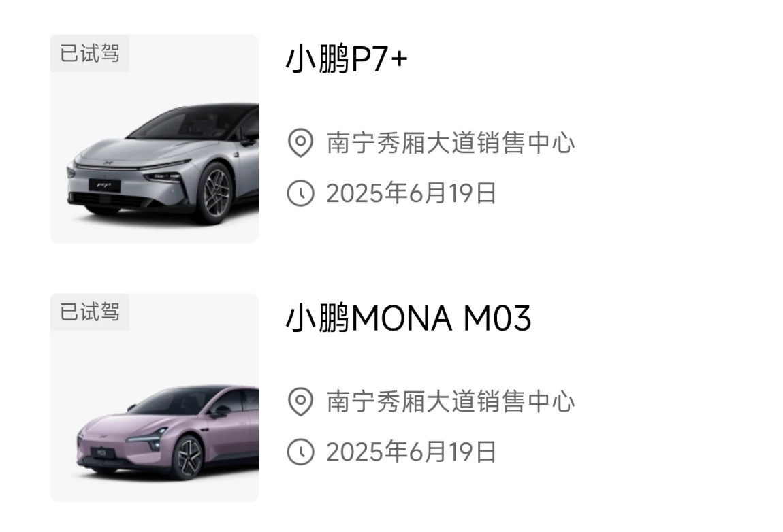Click the 2025年6月19日 date for MONA M03
The height and width of the screenshot is (532, 783).
(x=411, y=452)
